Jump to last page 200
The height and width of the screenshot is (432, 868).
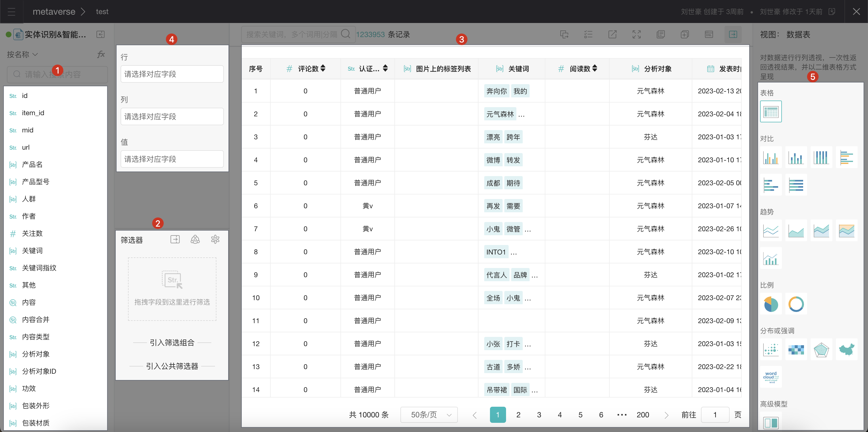(x=643, y=414)
